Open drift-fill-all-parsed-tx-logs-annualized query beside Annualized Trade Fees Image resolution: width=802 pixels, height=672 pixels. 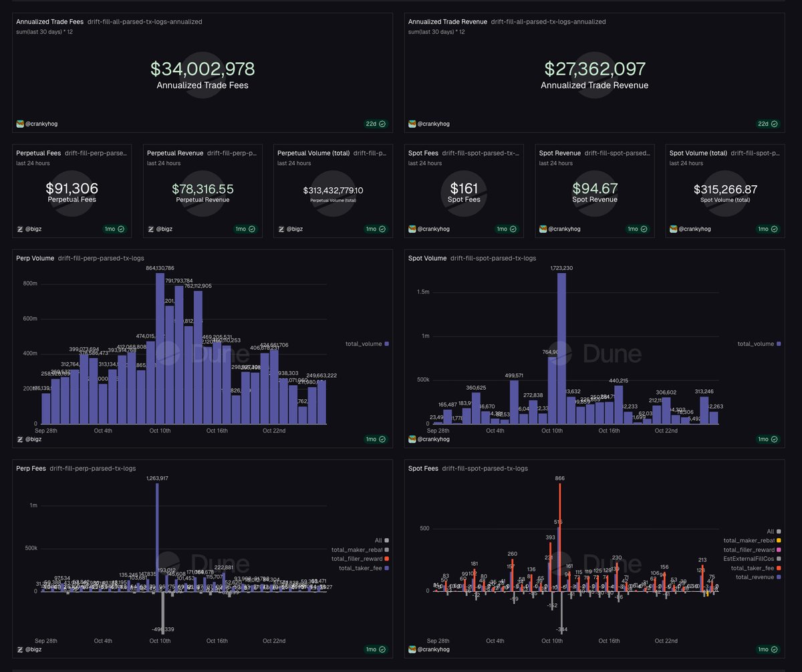[x=144, y=21]
